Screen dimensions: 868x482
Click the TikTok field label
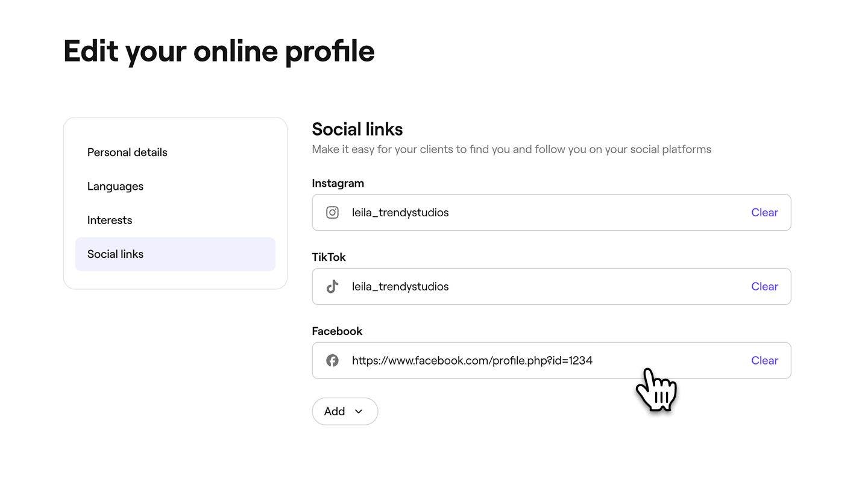329,257
